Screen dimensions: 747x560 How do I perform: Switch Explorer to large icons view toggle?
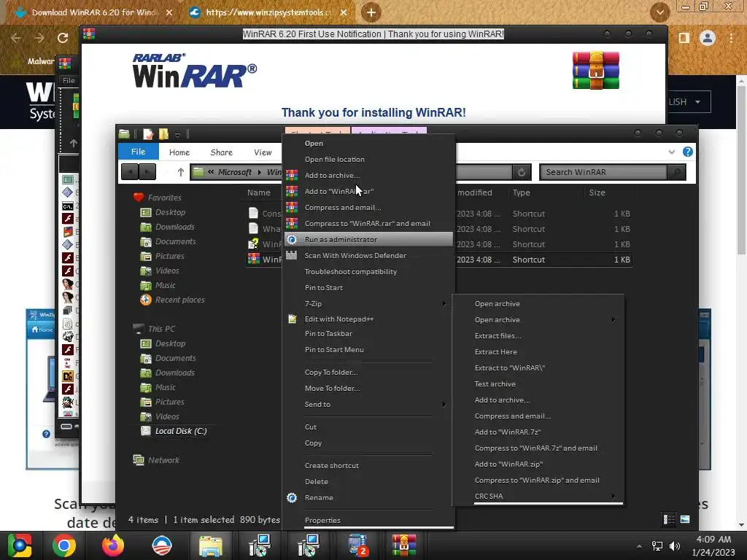[x=685, y=519]
